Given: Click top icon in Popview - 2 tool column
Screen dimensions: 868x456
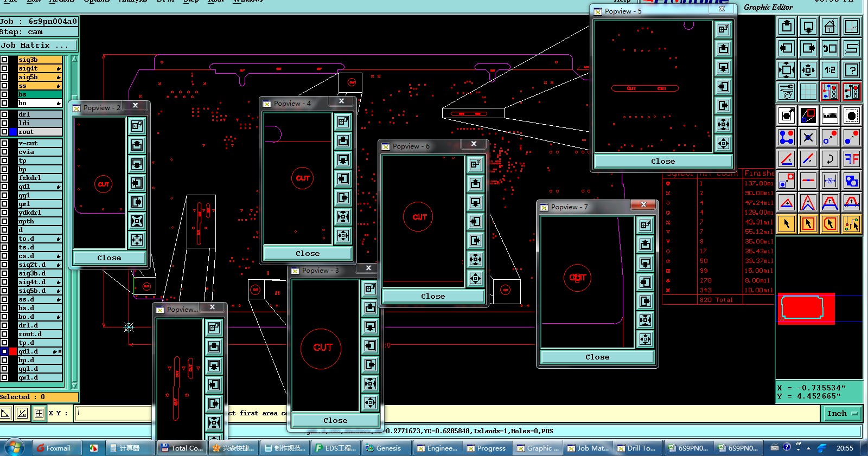Looking at the screenshot, I should (137, 126).
